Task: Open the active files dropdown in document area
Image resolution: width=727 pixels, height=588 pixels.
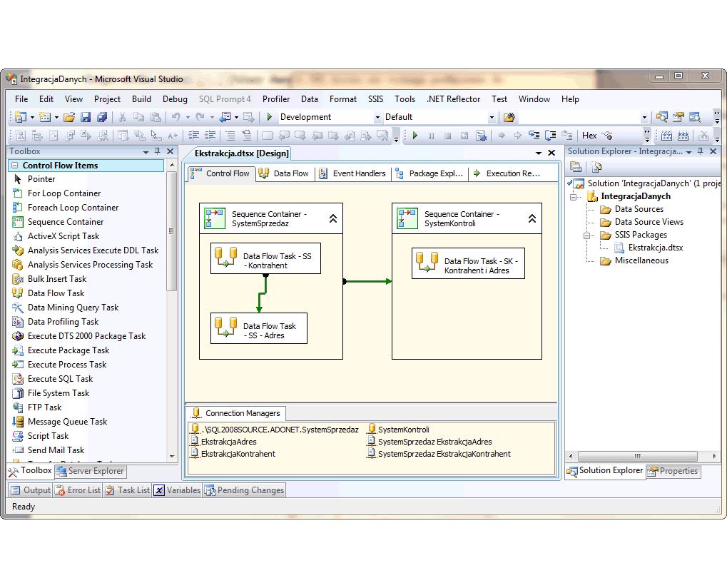Action: (539, 153)
